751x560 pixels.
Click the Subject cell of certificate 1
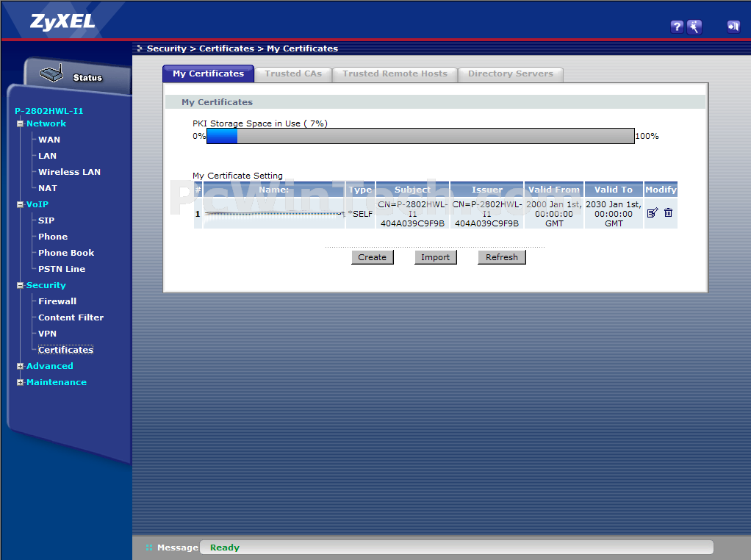[412, 214]
